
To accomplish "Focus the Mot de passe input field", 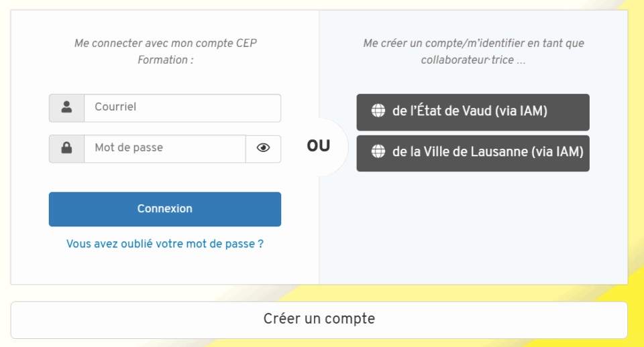I will 164,149.
